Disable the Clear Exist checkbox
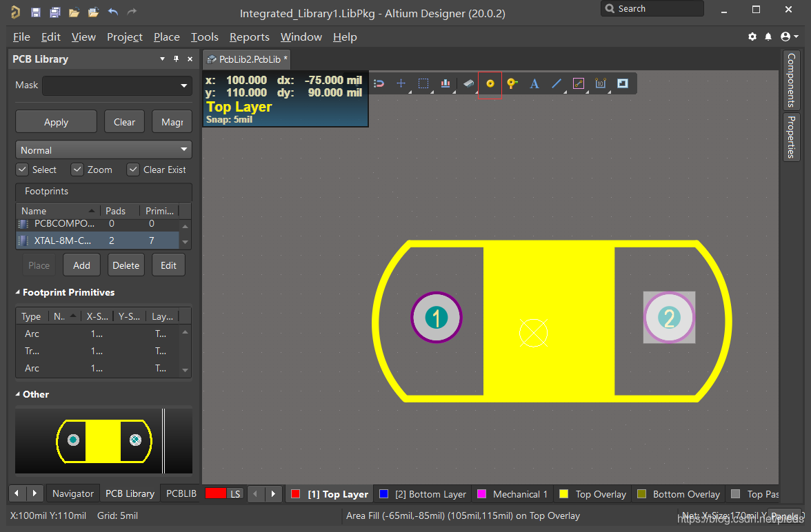 point(133,170)
